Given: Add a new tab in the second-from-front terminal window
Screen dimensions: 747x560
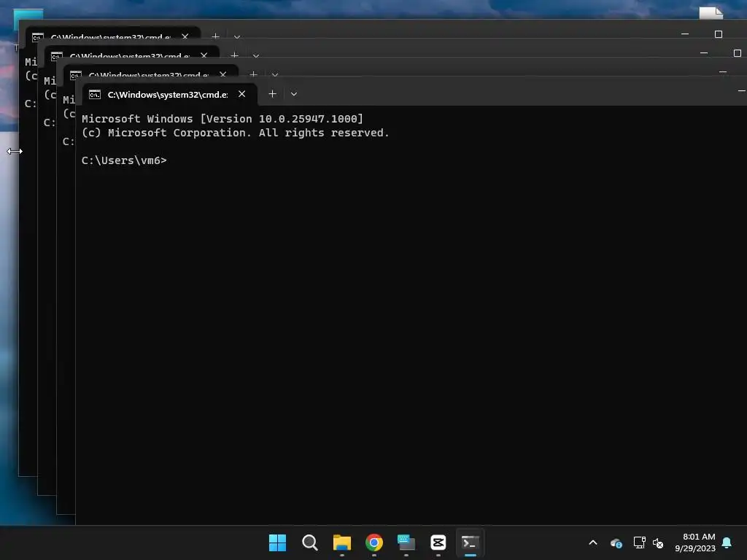Looking at the screenshot, I should pos(253,74).
